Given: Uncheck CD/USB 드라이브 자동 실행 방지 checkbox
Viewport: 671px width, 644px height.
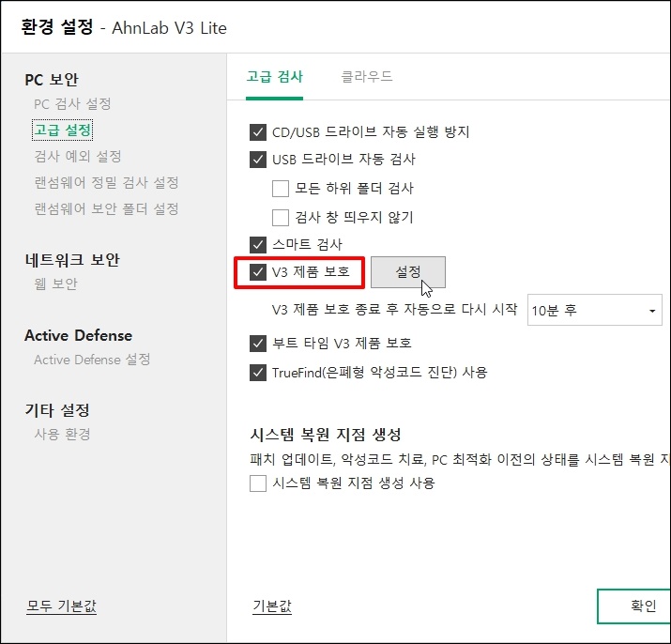Looking at the screenshot, I should 258,132.
